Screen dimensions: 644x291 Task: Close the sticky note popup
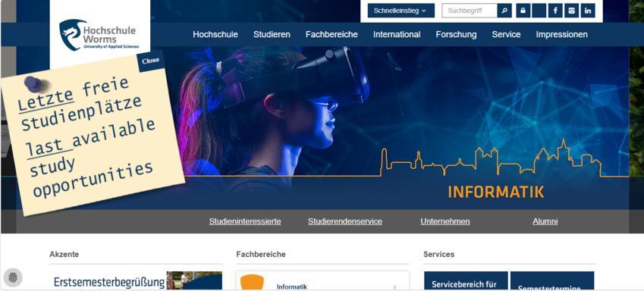tap(151, 61)
